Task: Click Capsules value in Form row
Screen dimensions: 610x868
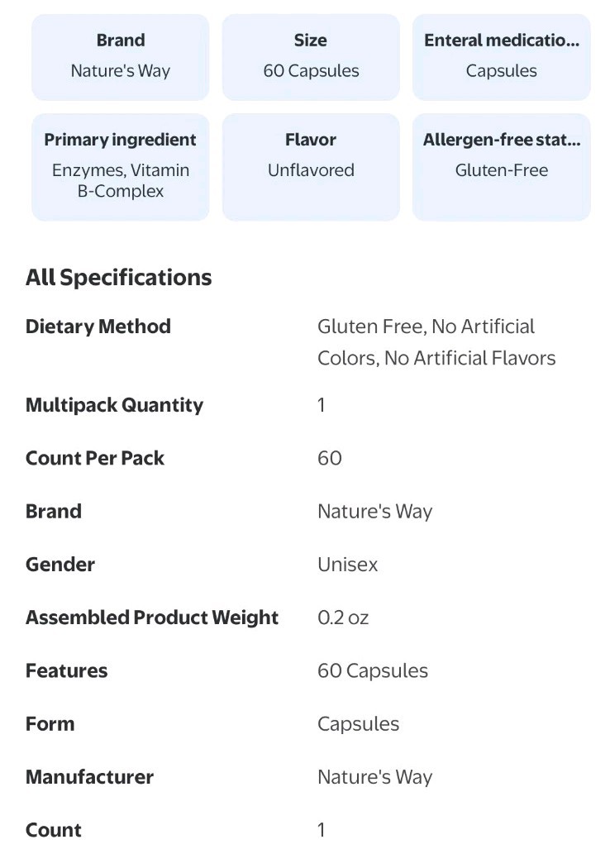Action: pos(358,724)
